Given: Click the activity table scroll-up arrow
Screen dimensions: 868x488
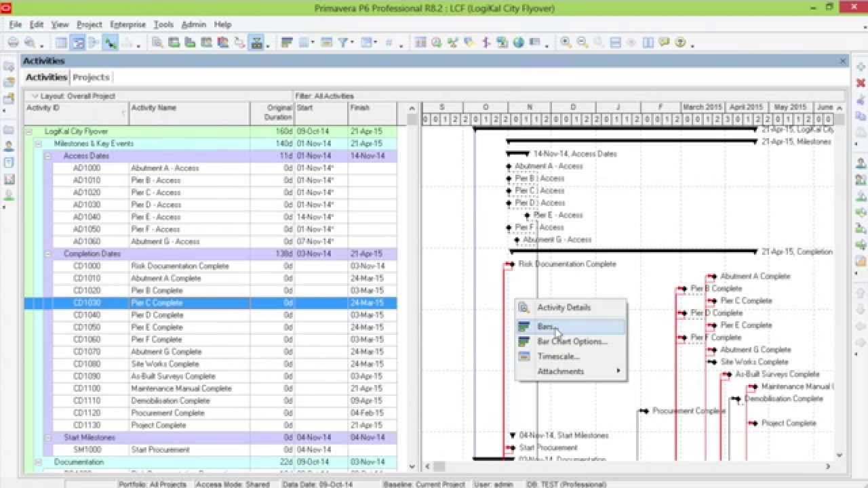Looking at the screenshot, I should [x=412, y=108].
